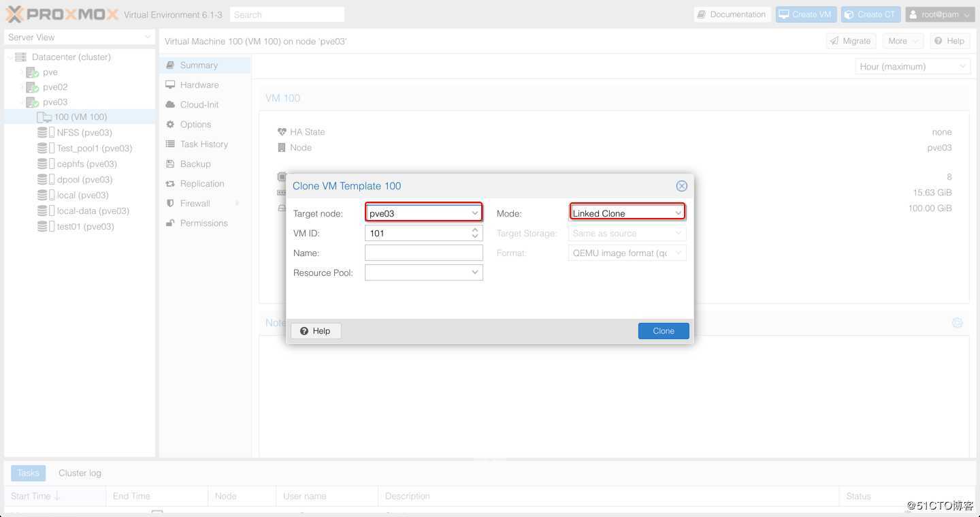The width and height of the screenshot is (980, 517).
Task: Open the More dropdown menu
Action: (x=903, y=42)
